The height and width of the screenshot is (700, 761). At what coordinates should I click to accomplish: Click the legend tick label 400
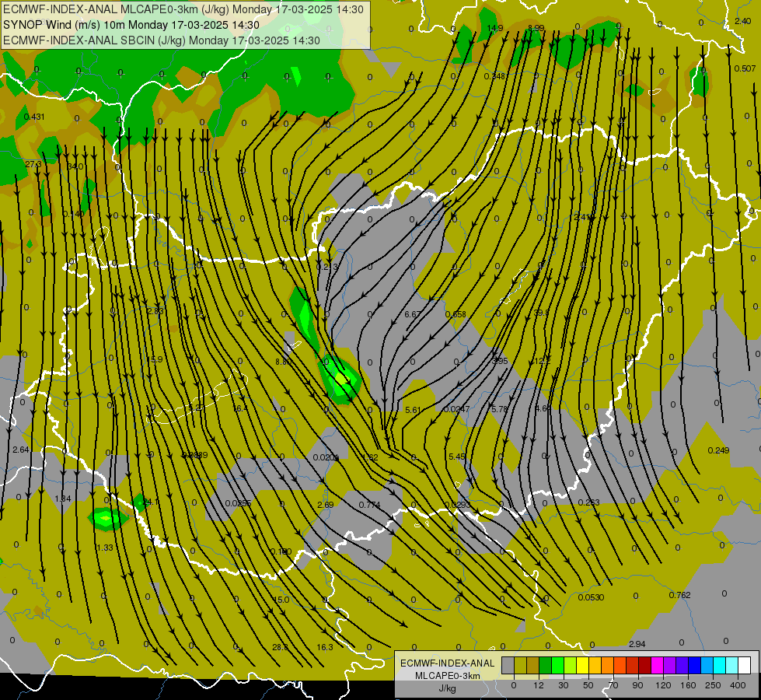click(738, 685)
